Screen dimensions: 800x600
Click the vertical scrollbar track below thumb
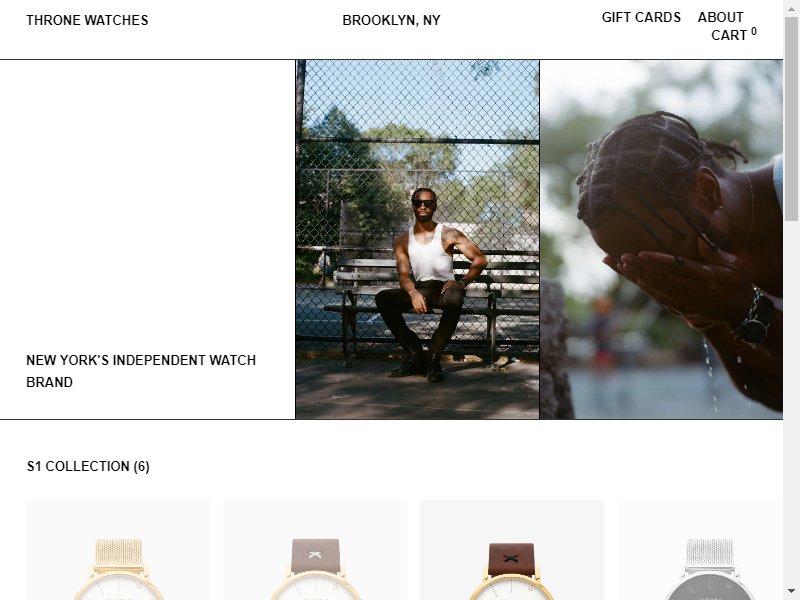pos(791,402)
